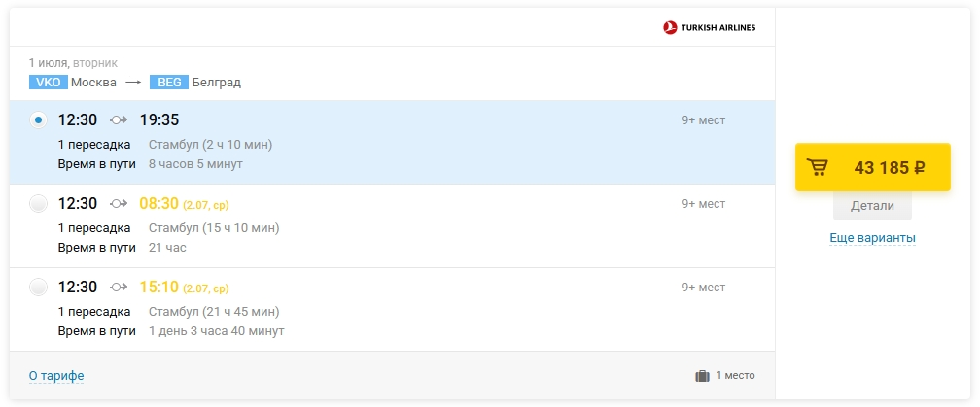
Task: Select the flight arriving 15:10 radio button
Action: tap(38, 288)
